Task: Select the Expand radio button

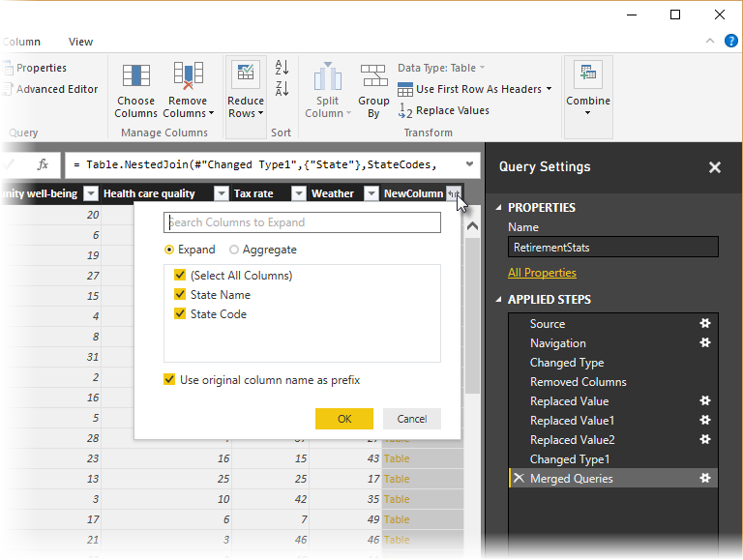Action: 169,250
